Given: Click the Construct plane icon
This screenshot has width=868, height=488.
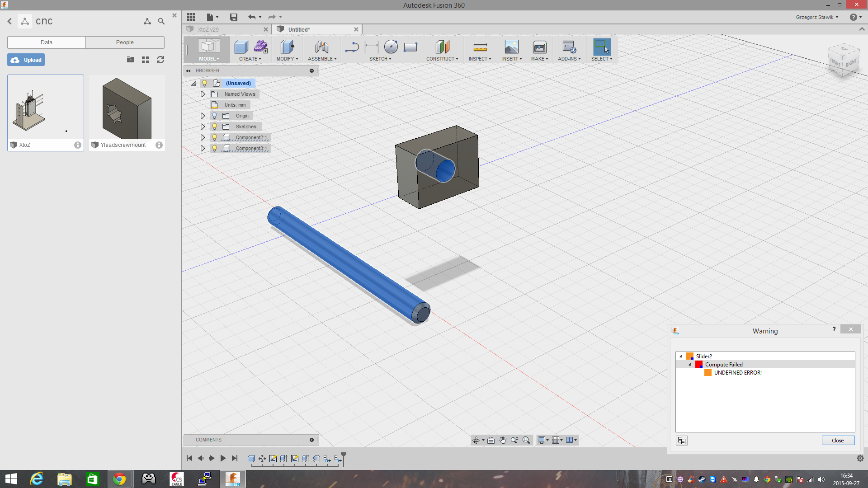Looking at the screenshot, I should click(x=443, y=47).
